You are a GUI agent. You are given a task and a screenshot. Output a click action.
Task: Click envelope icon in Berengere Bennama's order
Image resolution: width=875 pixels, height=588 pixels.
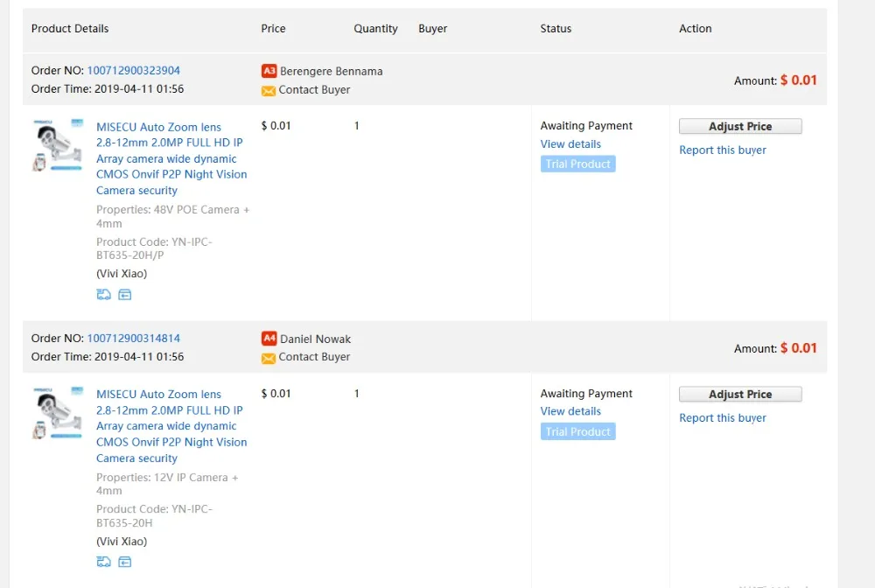[269, 90]
